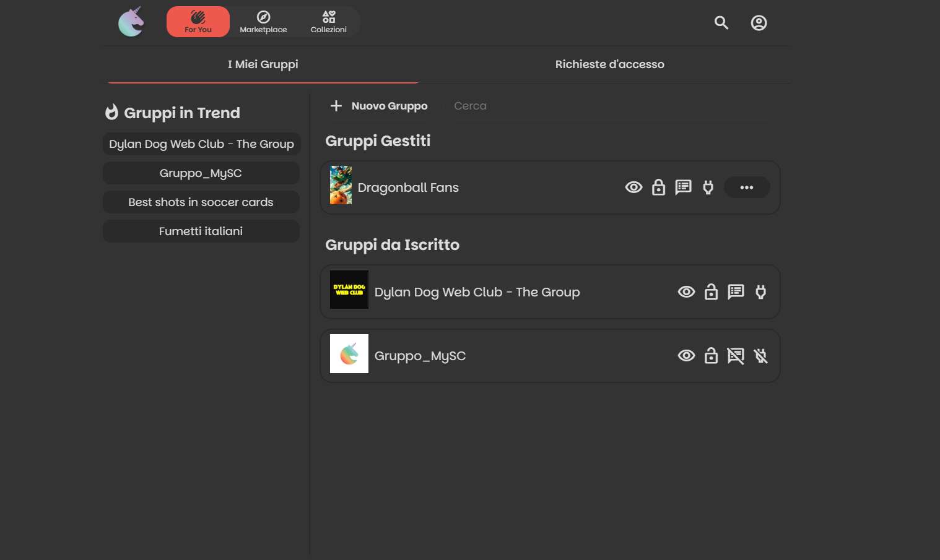Click the eye visibility icon for Dragonball Fans

(633, 187)
